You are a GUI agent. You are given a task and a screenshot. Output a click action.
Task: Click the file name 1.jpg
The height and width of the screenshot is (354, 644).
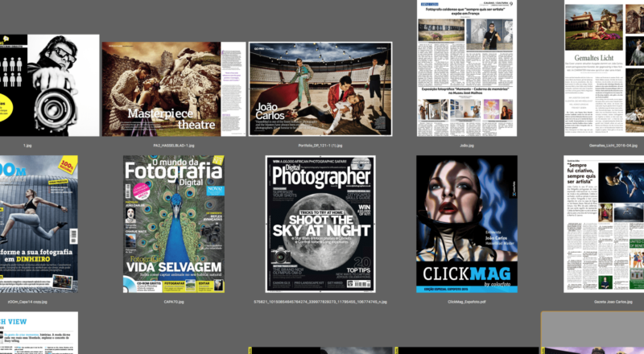(x=27, y=146)
